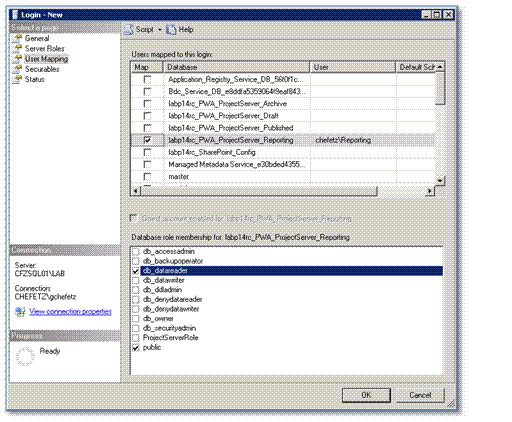The width and height of the screenshot is (512, 422).
Task: Toggle the Guest account enabled checkbox
Action: pos(133,219)
